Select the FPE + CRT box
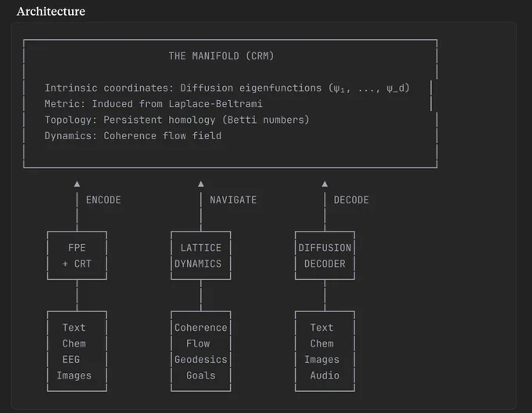 pos(77,256)
